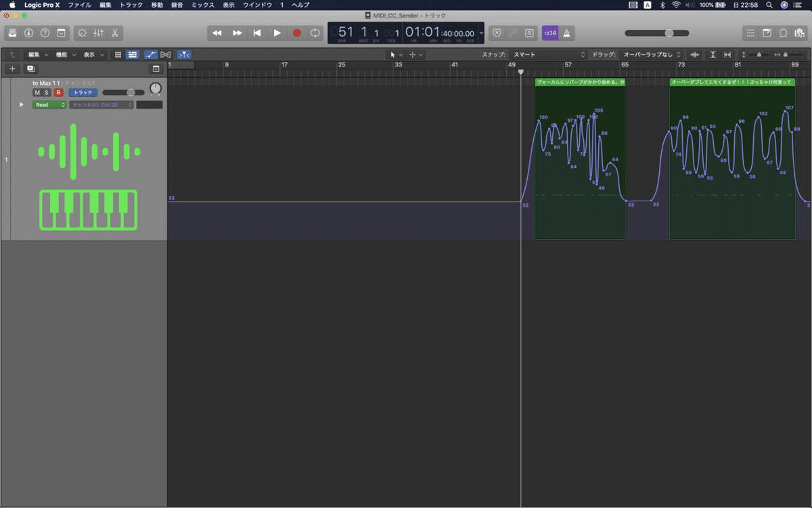Click the track area back arrow icon
The height and width of the screenshot is (508, 812).
[12, 54]
